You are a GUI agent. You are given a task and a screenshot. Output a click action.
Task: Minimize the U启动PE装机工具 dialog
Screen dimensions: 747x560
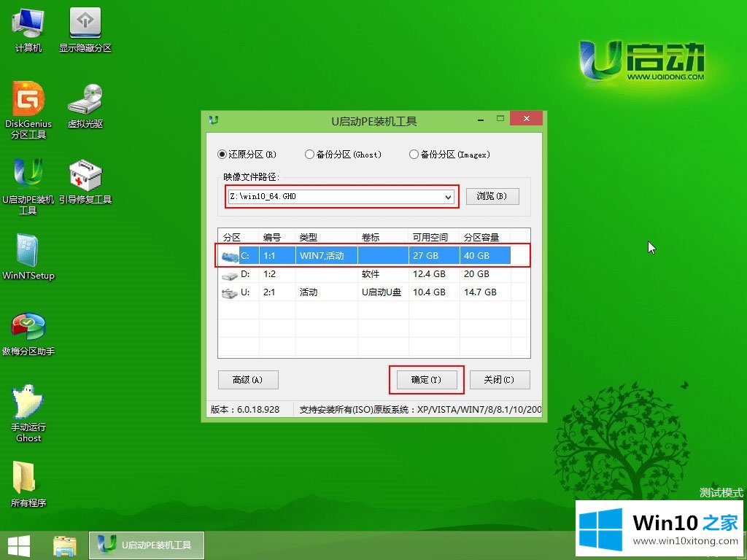[x=481, y=119]
